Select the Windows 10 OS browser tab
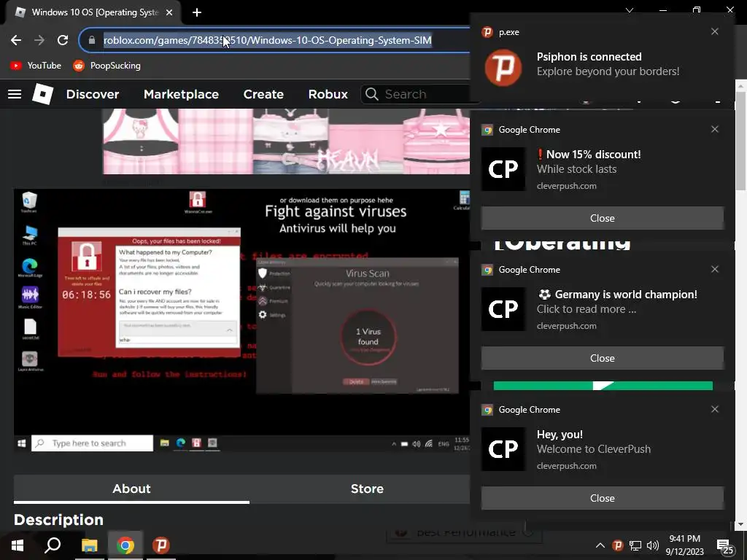This screenshot has width=747, height=560. point(94,12)
